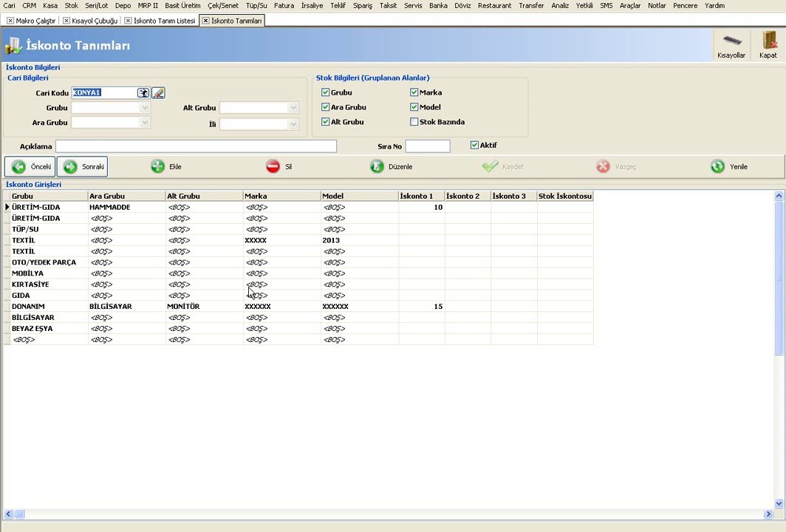This screenshot has height=532, width=786.
Task: Toggle the Model checkbox
Action: (414, 107)
